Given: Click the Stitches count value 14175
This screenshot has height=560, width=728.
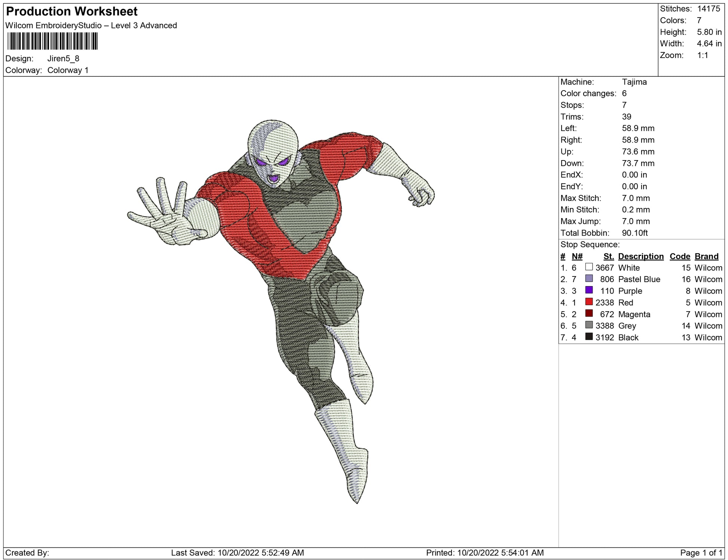Looking at the screenshot, I should pyautogui.click(x=708, y=9).
